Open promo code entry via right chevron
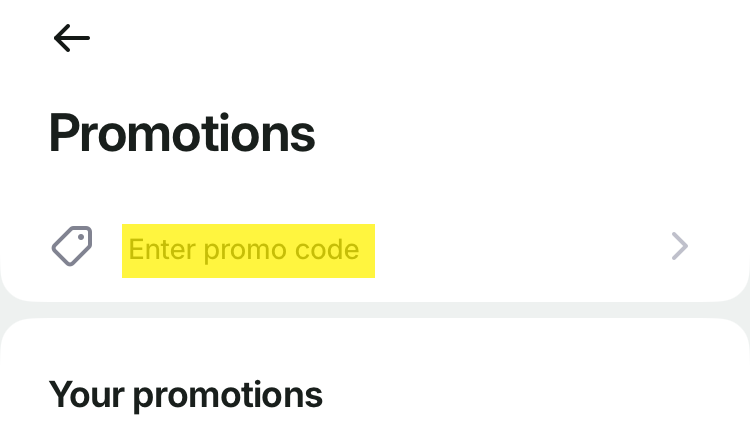750x427 pixels. 680,246
